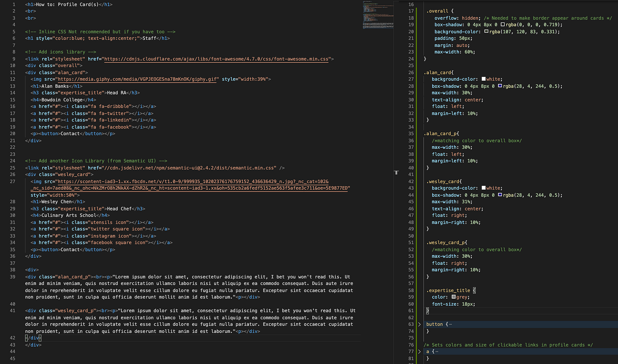Viewport: 618px width, 364px height.
Task: Click the ellipsis after 'button {'
Action: (450, 324)
